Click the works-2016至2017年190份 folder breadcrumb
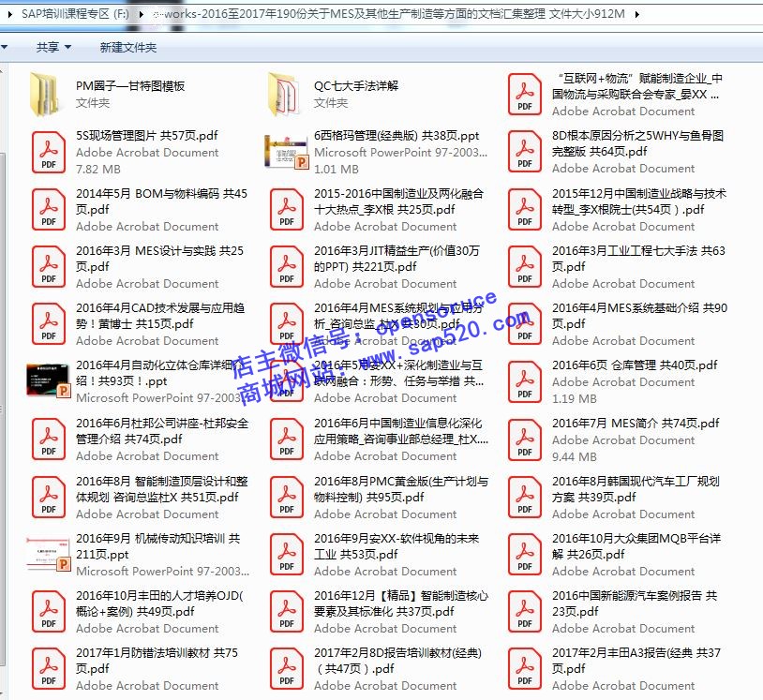 (389, 14)
